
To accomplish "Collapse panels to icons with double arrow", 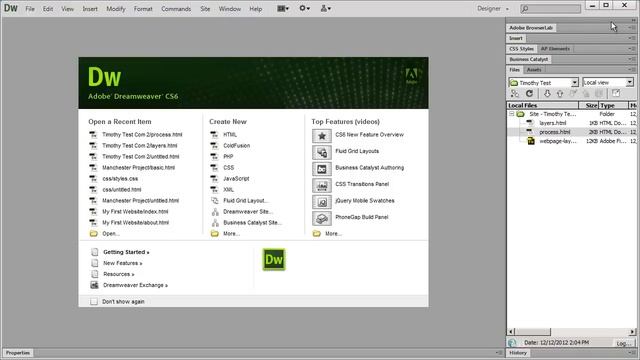I will click(x=633, y=20).
